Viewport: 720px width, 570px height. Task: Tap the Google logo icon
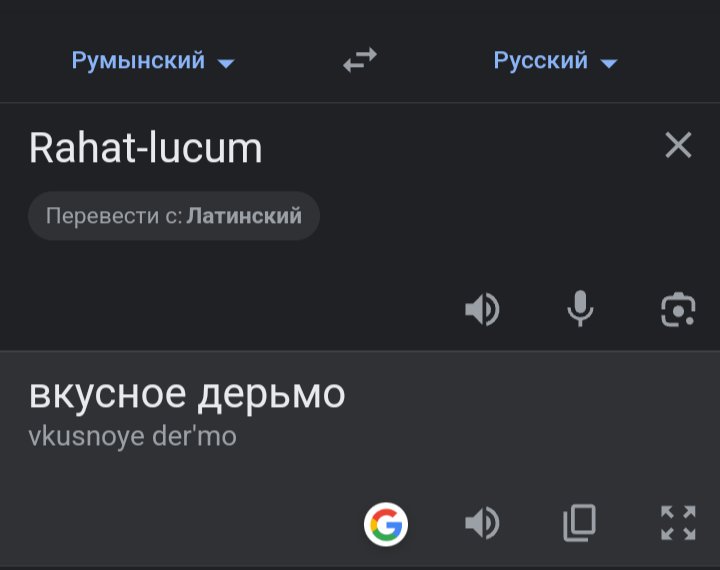pyautogui.click(x=386, y=523)
